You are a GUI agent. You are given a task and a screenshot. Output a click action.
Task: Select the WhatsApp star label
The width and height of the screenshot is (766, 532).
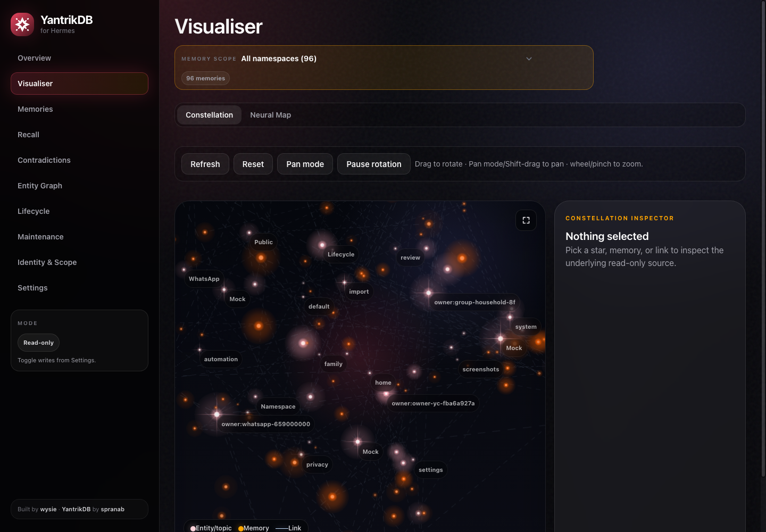coord(204,279)
